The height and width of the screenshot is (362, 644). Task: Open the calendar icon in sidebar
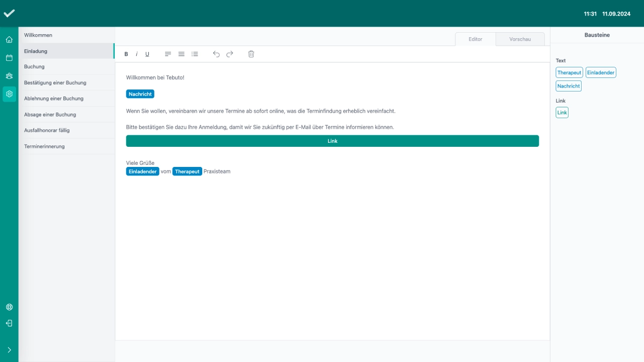(x=9, y=58)
